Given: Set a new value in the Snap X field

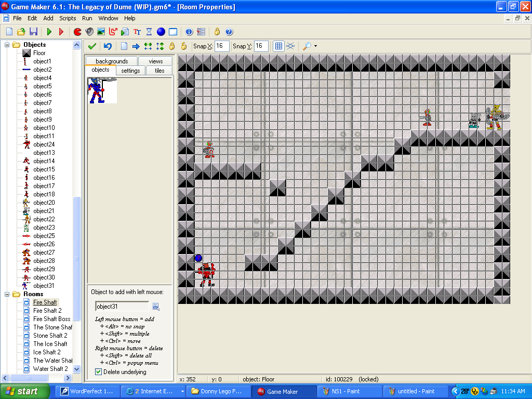Looking at the screenshot, I should (x=222, y=46).
